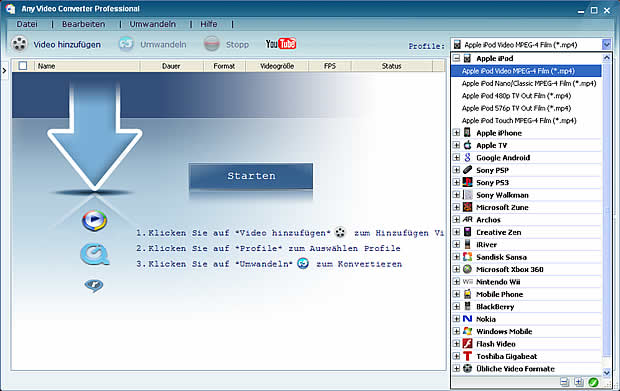Screen dimensions: 620x391
Task: Expand the Flash Video group
Action: click(x=456, y=344)
